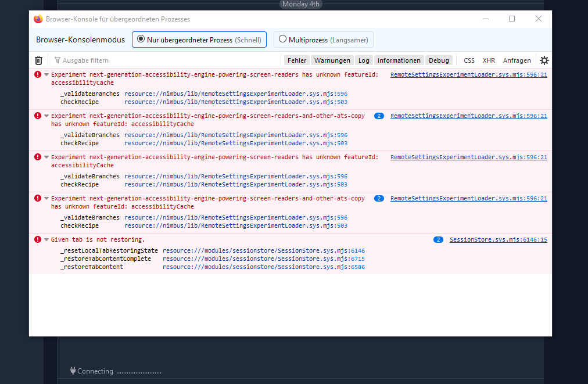Click the plug icon next to Connecting
588x384 pixels.
[73, 371]
